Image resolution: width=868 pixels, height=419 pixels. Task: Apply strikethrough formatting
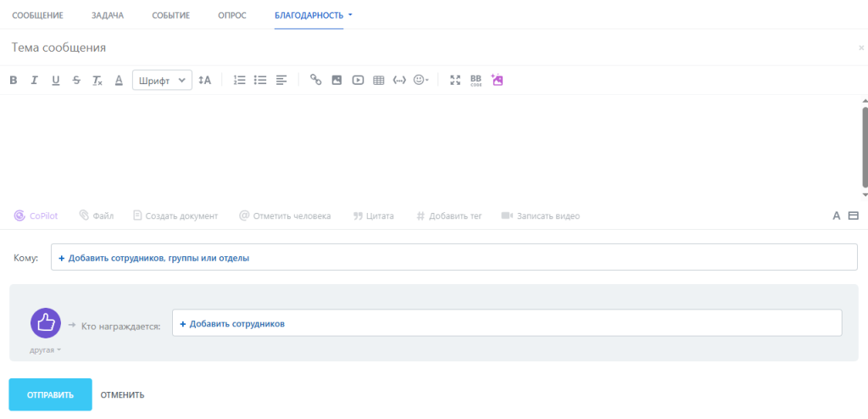(76, 81)
